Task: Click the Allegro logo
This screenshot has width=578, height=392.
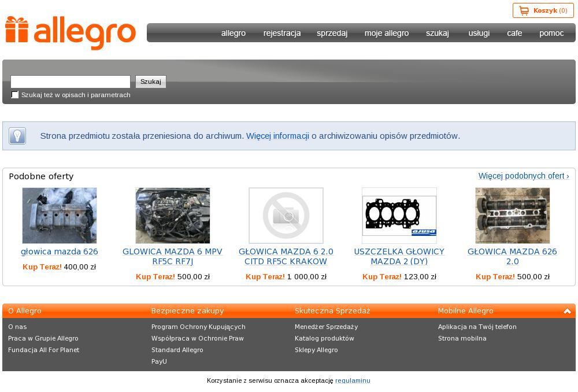Action: pos(71,32)
